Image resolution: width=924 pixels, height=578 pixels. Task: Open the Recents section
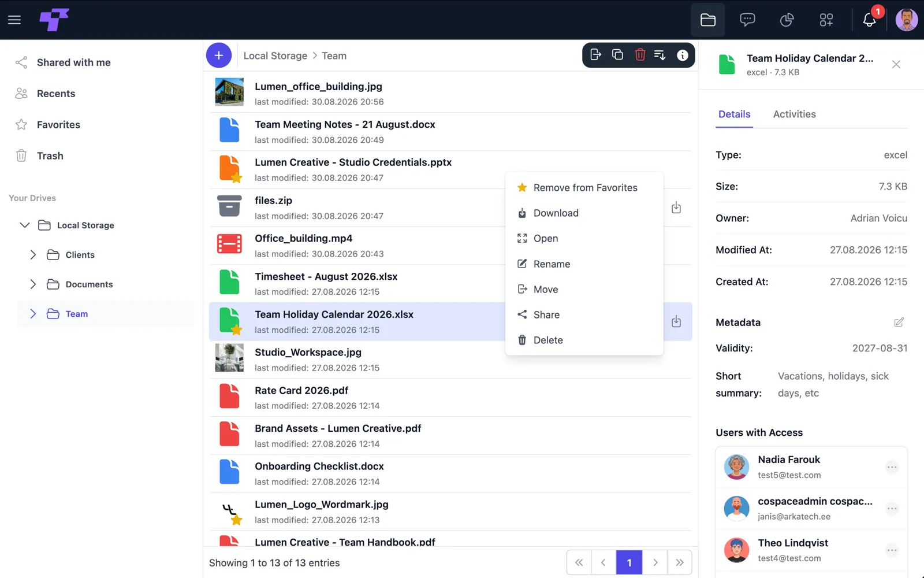pyautogui.click(x=56, y=94)
